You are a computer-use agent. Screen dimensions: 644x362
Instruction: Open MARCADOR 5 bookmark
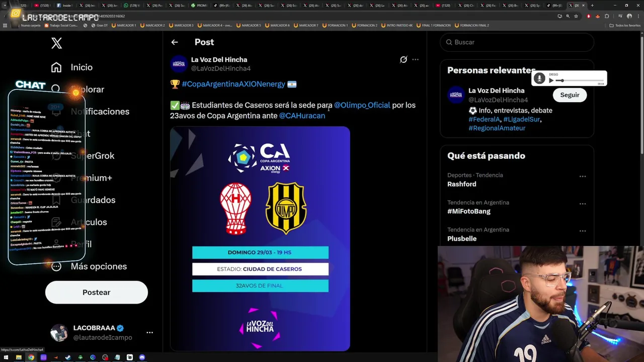(248, 25)
